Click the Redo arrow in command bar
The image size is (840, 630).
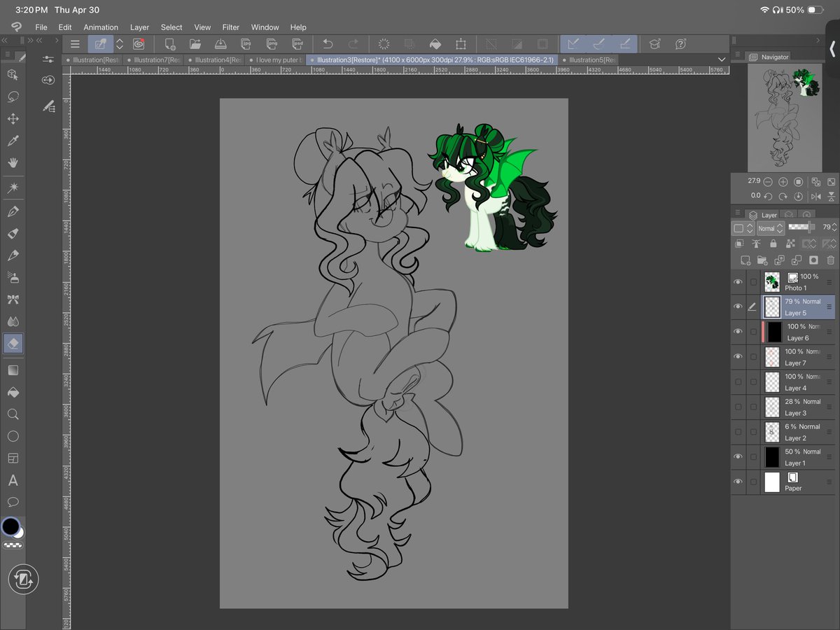click(353, 43)
